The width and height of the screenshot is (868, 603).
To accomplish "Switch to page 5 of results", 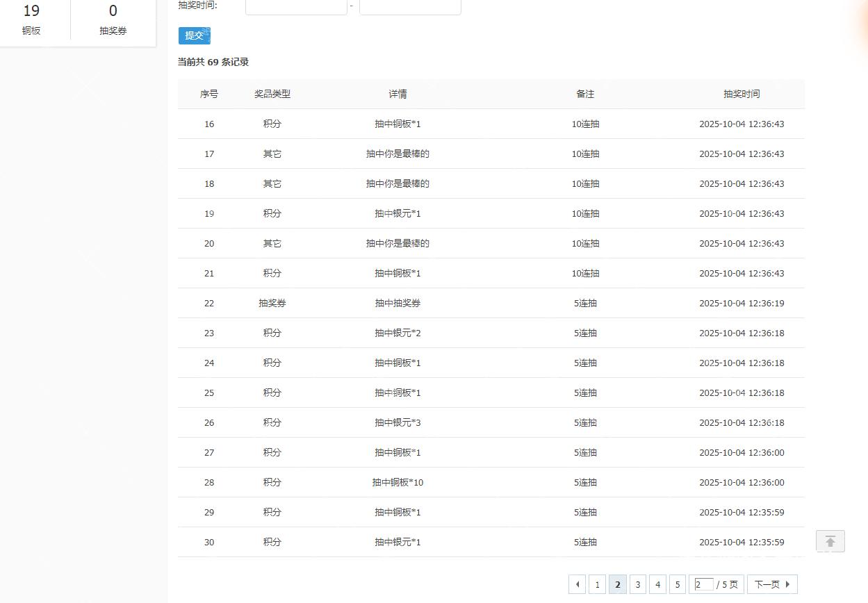I will click(678, 584).
